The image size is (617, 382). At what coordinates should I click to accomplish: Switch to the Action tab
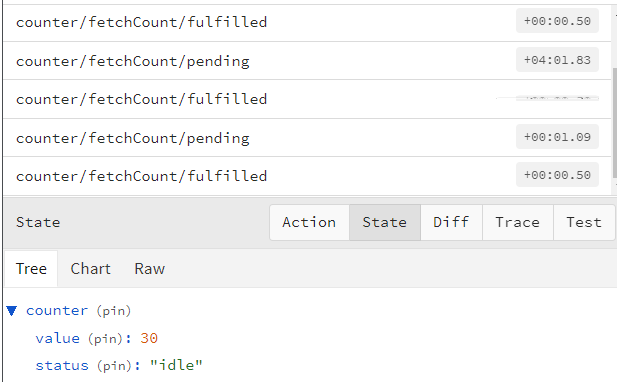tap(309, 222)
